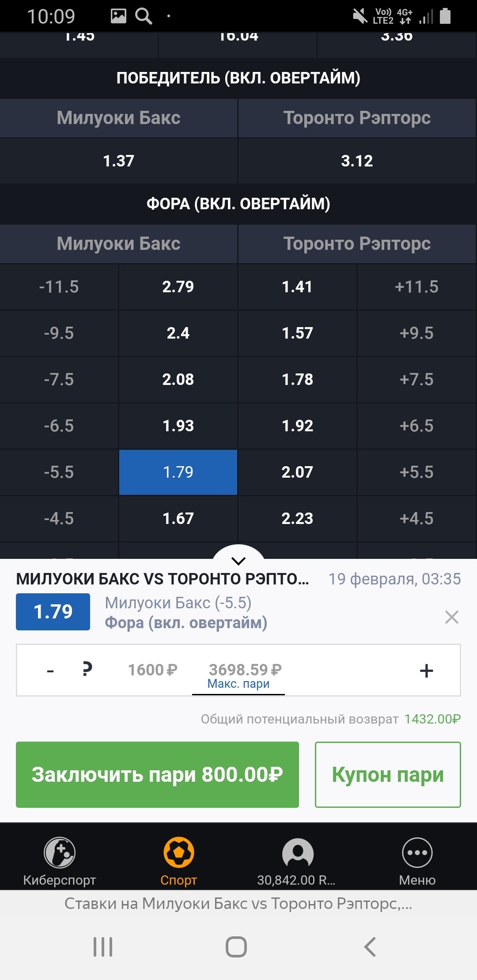Remove the Милуоки Бакс (-5.5) bet selection
The image size is (477, 980).
point(451,617)
